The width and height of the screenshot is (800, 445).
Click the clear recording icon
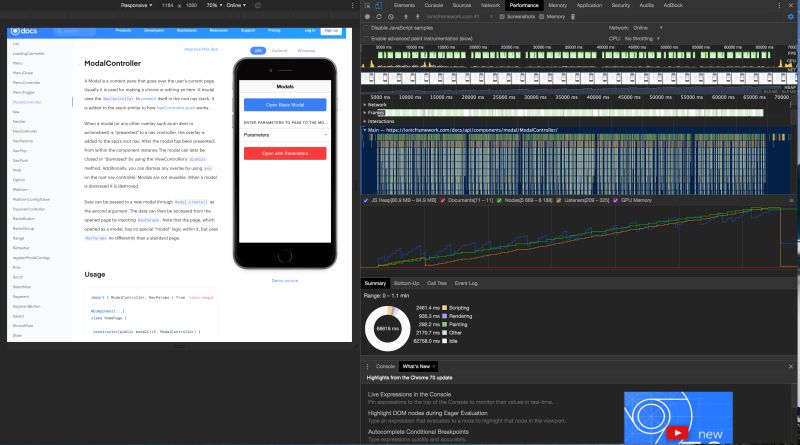[391, 16]
